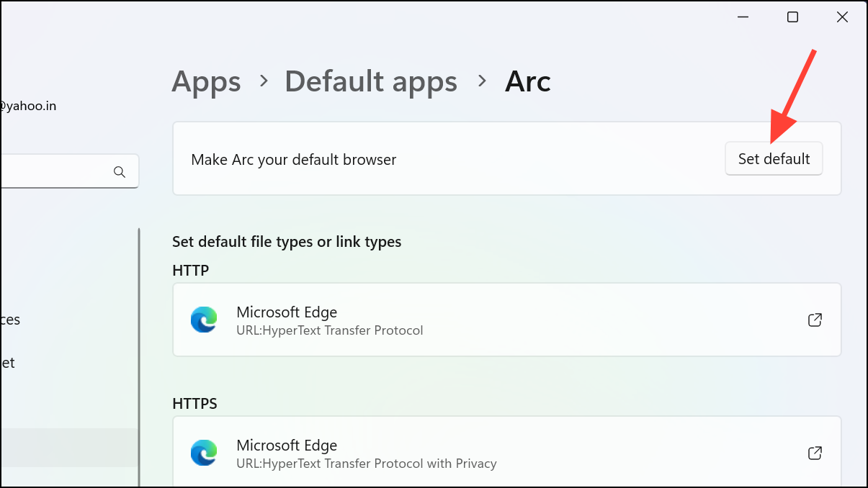Image resolution: width=868 pixels, height=488 pixels.
Task: Click the yahoo.in account email text
Action: coord(28,106)
